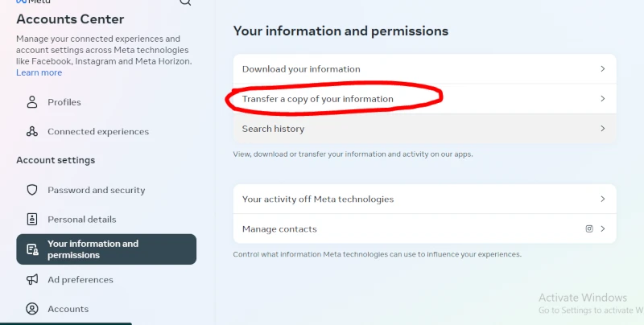Click the Your information and permissions icon

32,249
